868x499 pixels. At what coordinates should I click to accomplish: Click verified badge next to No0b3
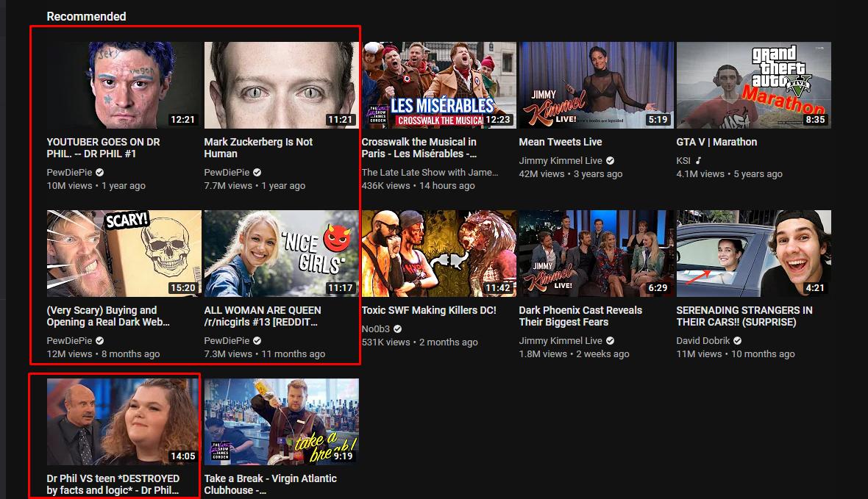coord(397,329)
